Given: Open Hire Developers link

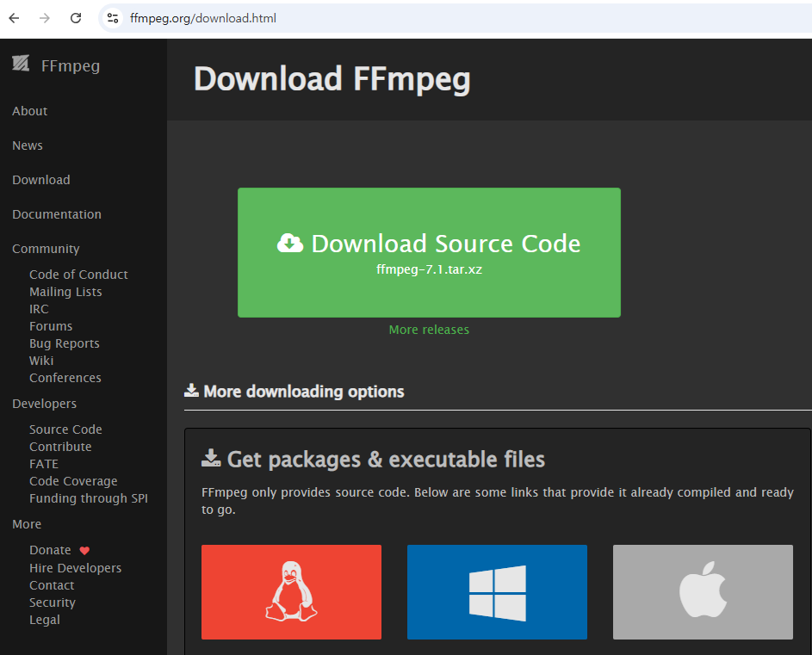Looking at the screenshot, I should click(75, 568).
